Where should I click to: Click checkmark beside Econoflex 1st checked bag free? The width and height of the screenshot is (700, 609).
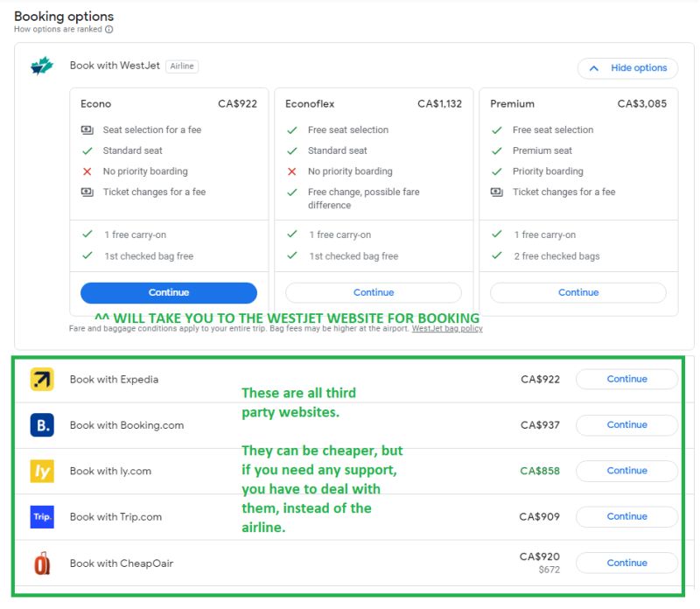[x=292, y=255]
